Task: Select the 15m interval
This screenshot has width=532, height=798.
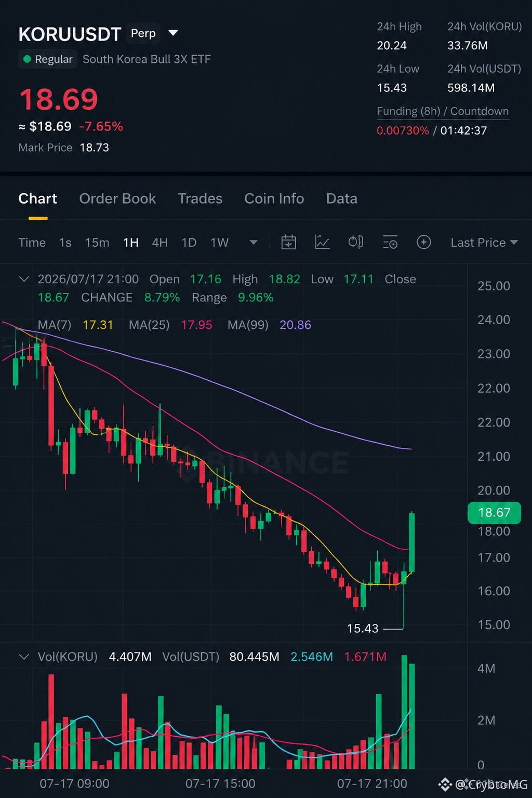Action: click(97, 243)
